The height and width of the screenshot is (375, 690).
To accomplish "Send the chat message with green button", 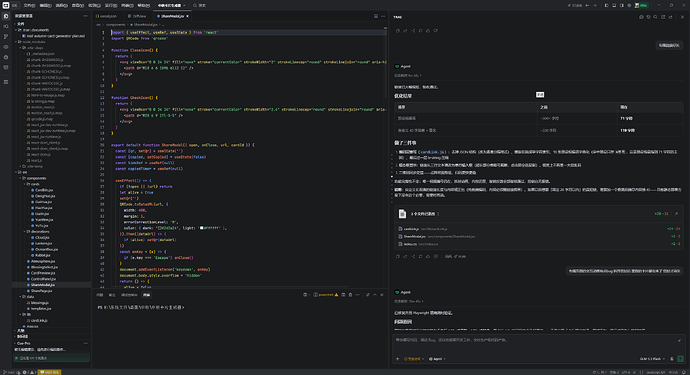I will [x=680, y=359].
